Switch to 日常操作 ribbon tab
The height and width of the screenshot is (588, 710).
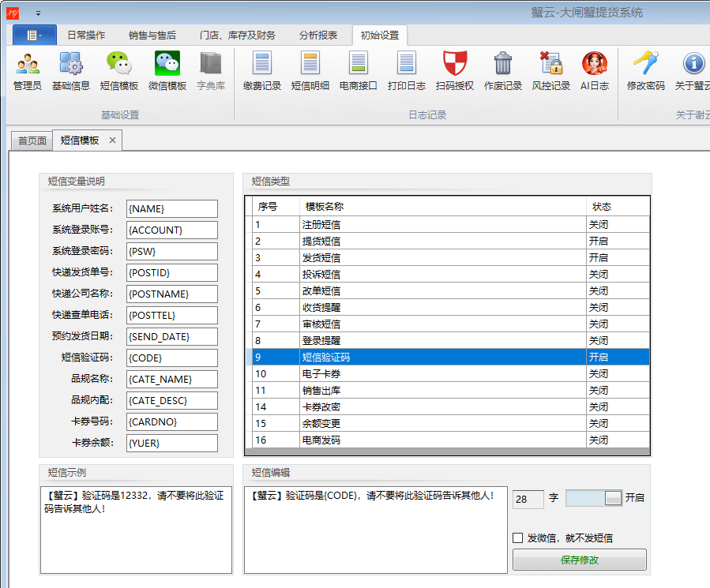tap(86, 36)
